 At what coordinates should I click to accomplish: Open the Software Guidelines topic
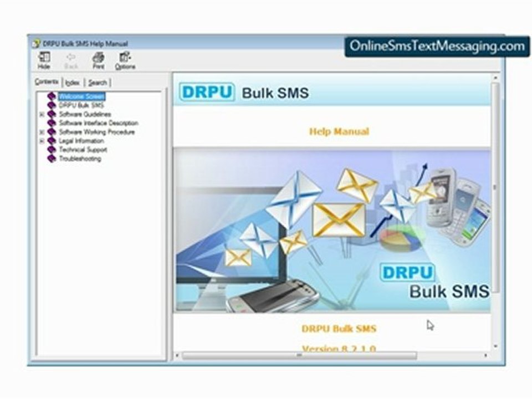click(85, 114)
